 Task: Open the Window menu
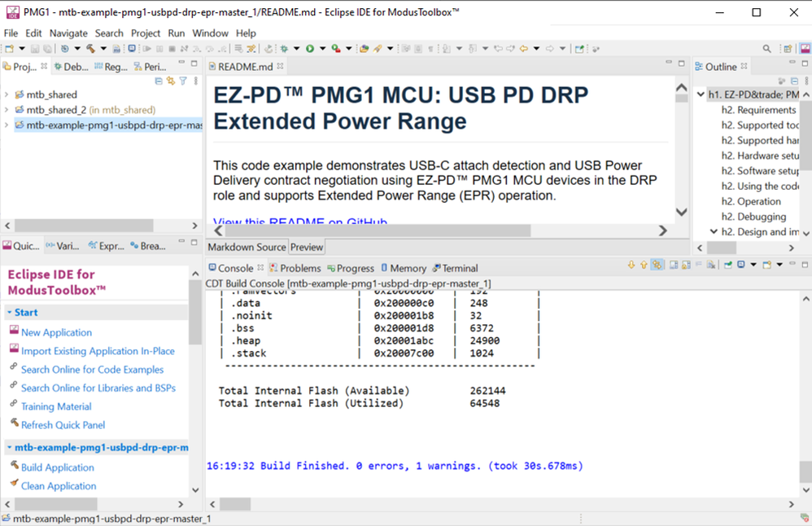210,33
